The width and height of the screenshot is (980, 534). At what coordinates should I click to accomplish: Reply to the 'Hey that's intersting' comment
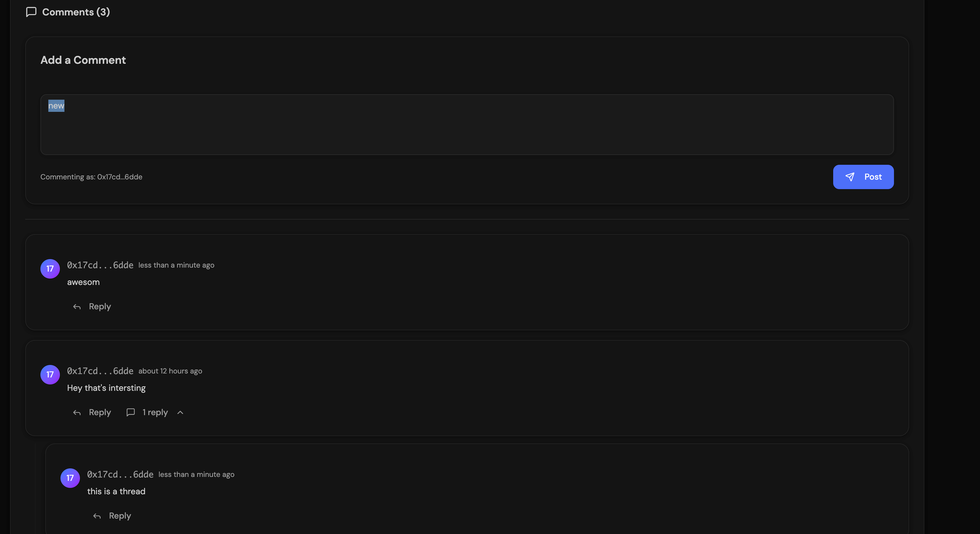[100, 412]
